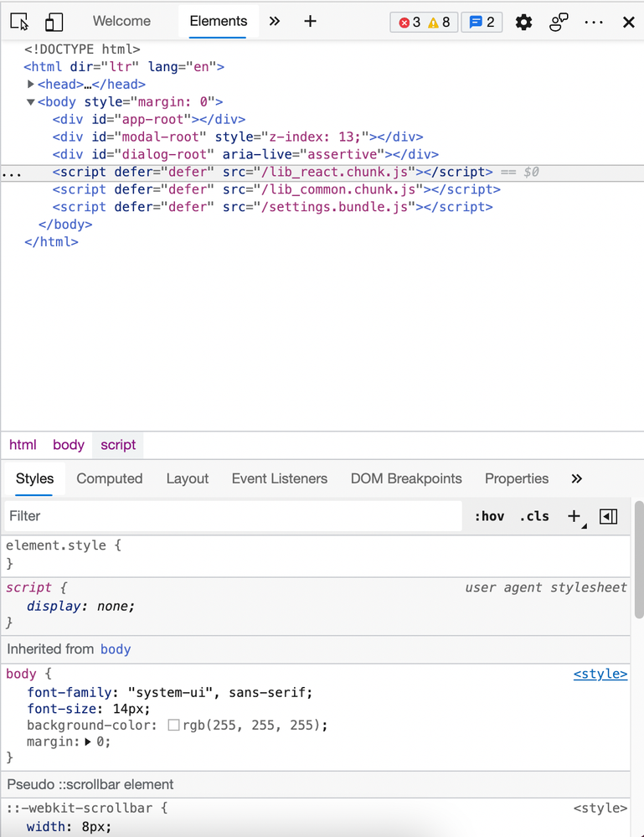Open the <style> source link for body rule
This screenshot has width=644, height=837.
pos(600,674)
